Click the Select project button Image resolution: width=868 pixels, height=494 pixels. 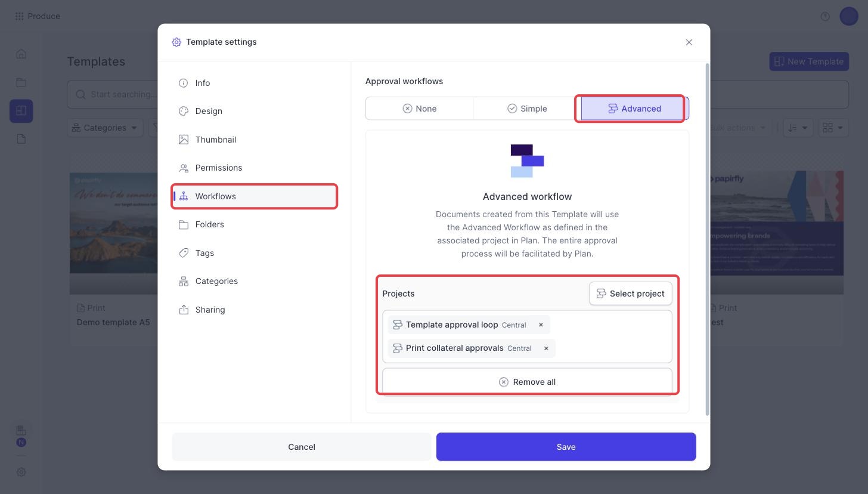[631, 294]
